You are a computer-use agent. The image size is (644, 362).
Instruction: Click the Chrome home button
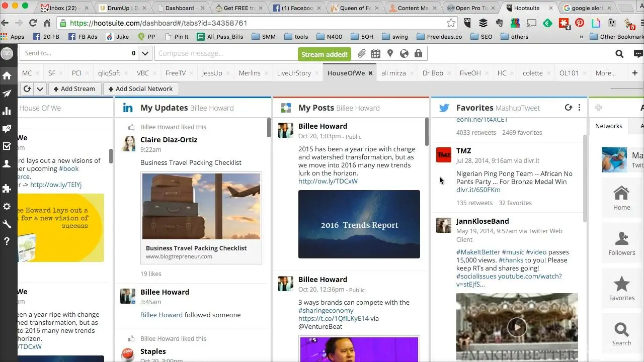(47, 23)
